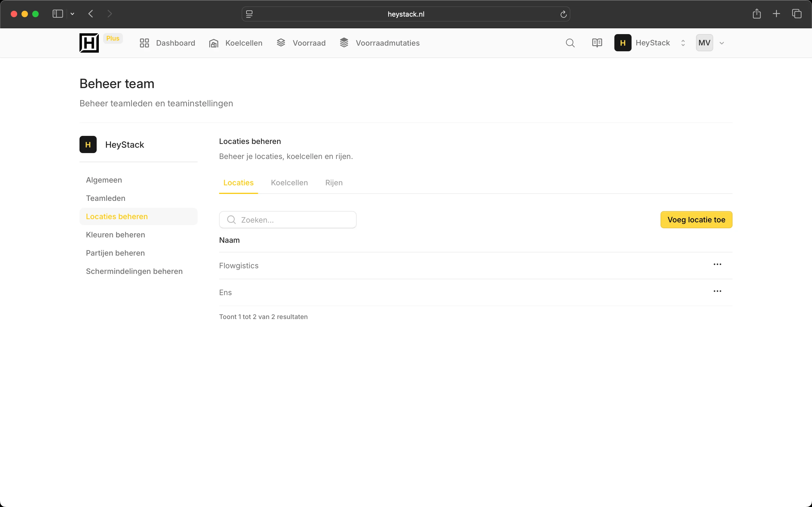
Task: Expand Safari tab group dropdown arrow
Action: pos(73,14)
